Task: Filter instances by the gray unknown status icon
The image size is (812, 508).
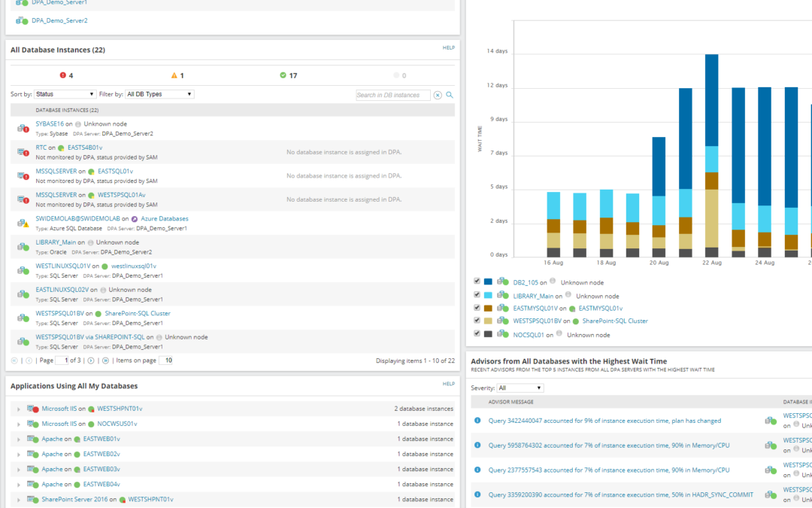Action: click(396, 75)
